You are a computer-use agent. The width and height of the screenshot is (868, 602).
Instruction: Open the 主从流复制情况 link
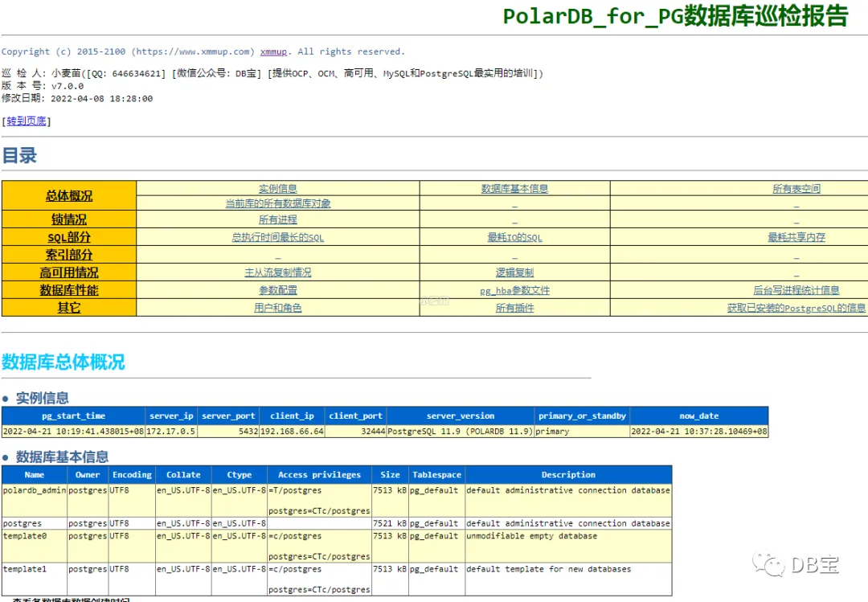coord(278,272)
